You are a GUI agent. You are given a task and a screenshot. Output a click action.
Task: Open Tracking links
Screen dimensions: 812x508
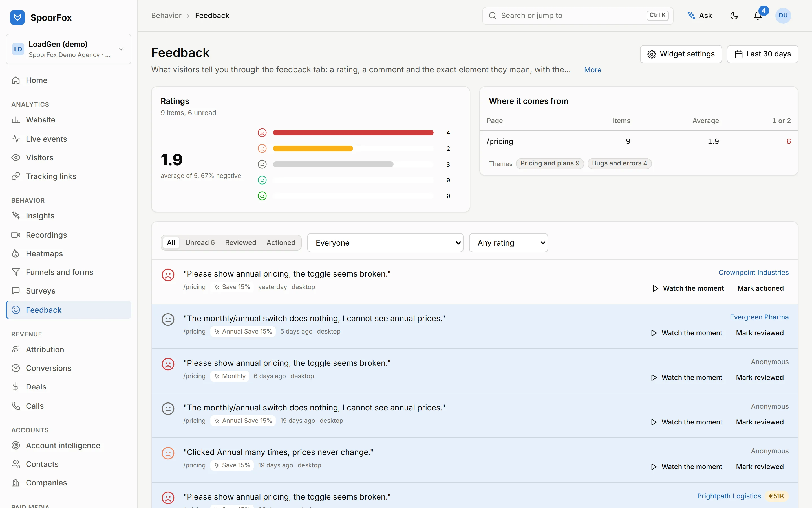click(69, 176)
